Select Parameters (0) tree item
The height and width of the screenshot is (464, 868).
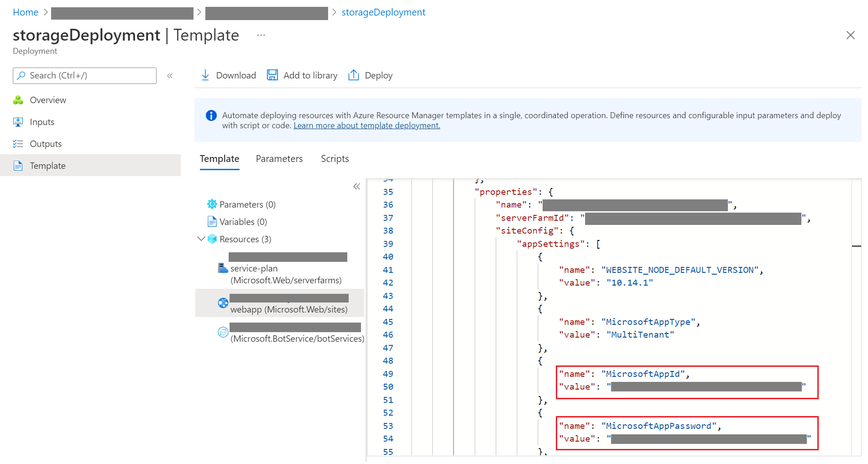click(x=247, y=204)
